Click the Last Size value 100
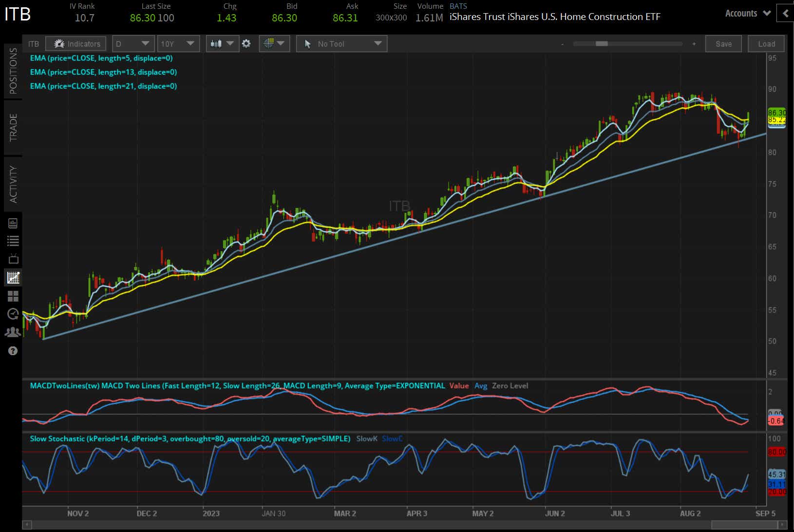 [x=166, y=18]
